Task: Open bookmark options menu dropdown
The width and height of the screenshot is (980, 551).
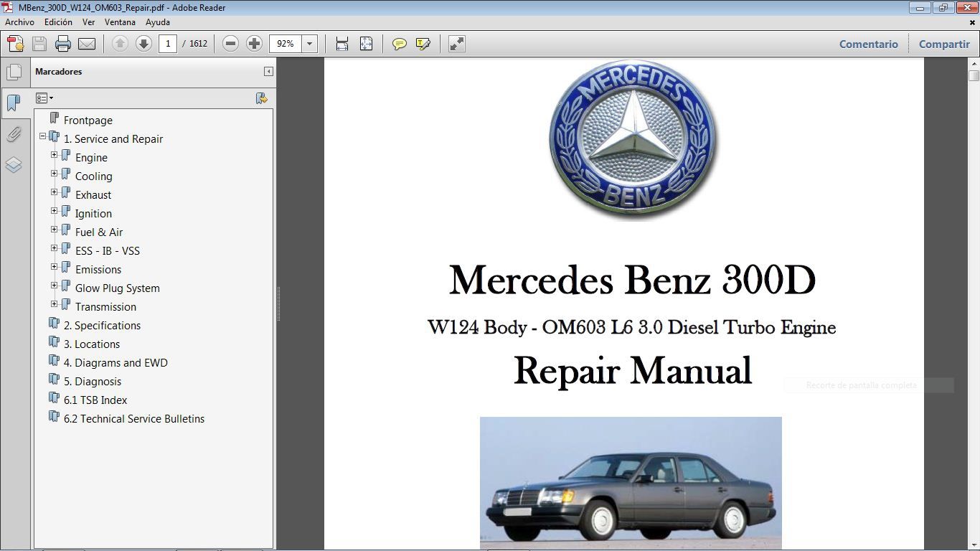Action: click(x=44, y=98)
